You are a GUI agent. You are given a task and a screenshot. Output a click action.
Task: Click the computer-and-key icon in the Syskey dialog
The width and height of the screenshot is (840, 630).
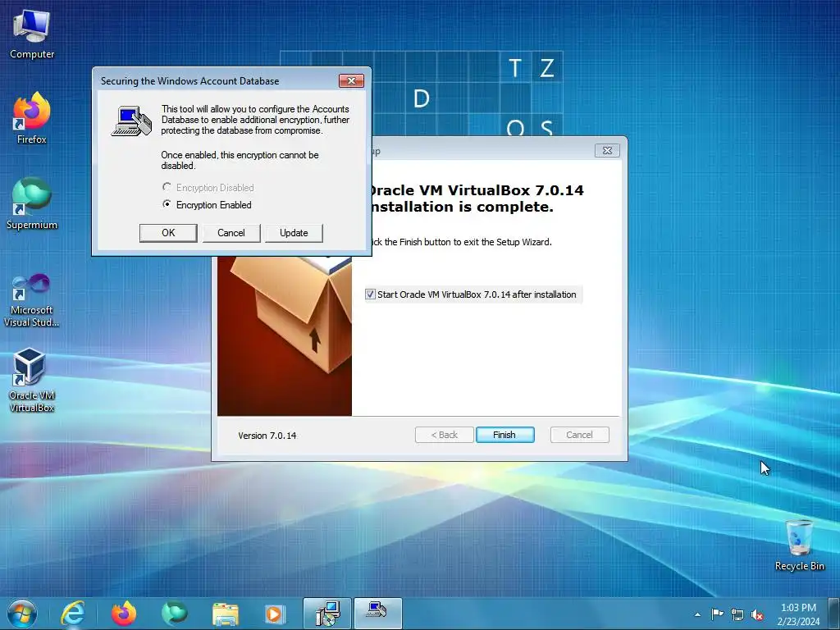click(x=132, y=121)
